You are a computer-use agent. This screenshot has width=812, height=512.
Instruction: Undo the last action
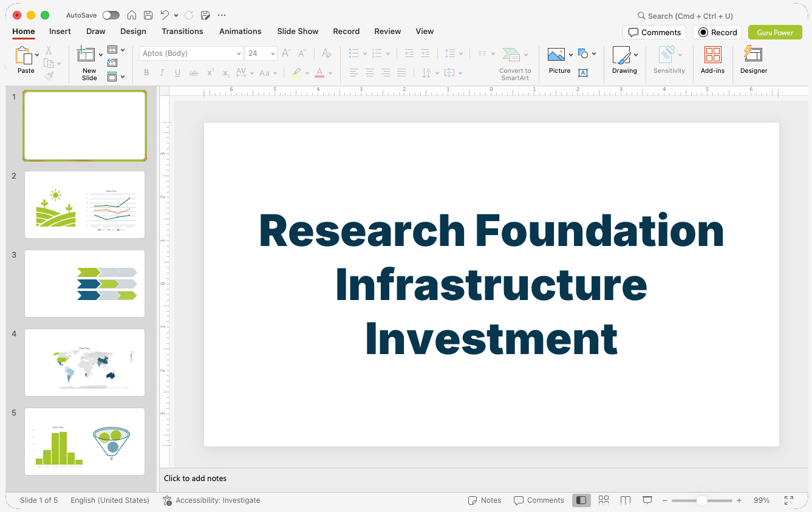tap(165, 15)
